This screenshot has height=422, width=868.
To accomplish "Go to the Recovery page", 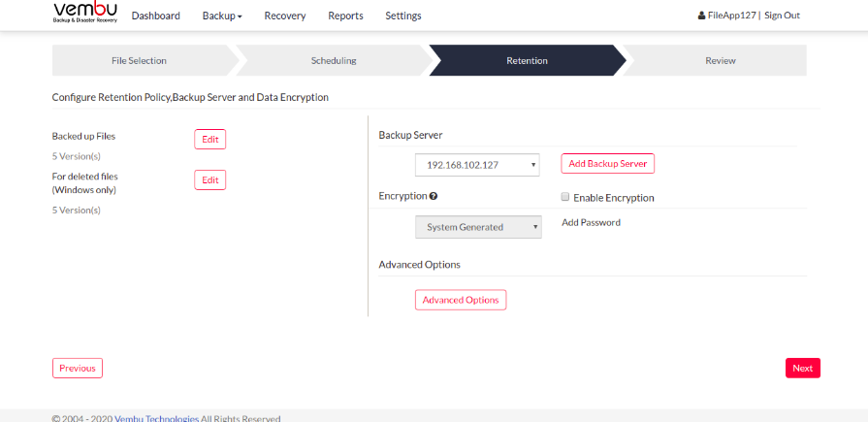I will pyautogui.click(x=285, y=16).
